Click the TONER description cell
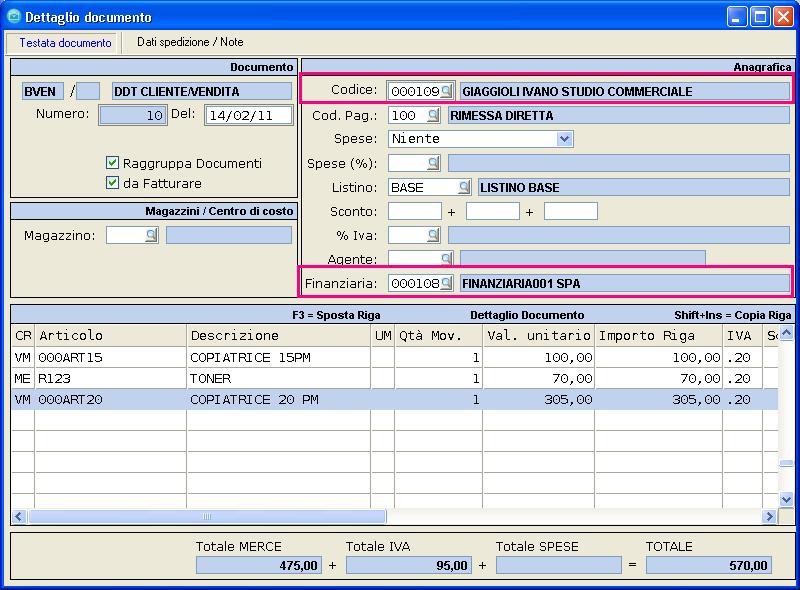 pyautogui.click(x=279, y=379)
